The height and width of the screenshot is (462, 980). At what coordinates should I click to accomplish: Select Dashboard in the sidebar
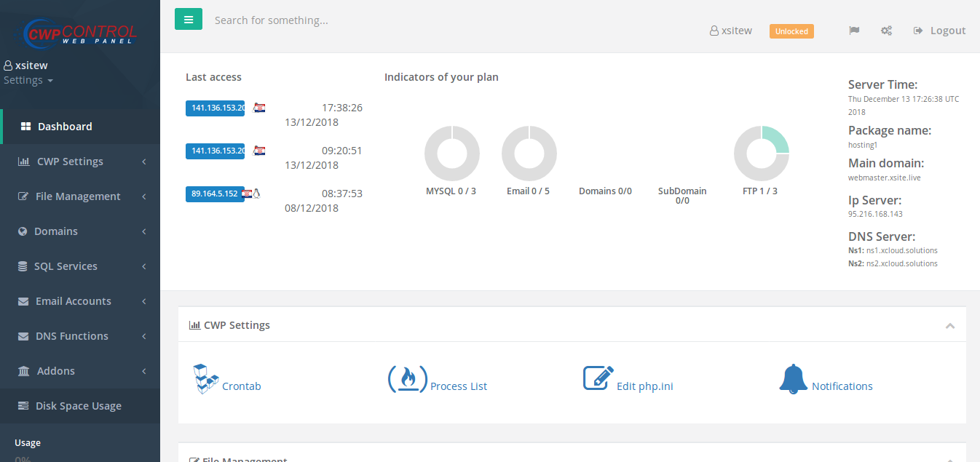coord(65,127)
